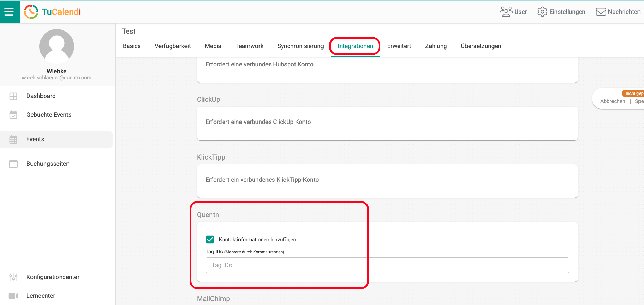This screenshot has height=305, width=644.
Task: Select the Integrationen tab
Action: point(355,46)
